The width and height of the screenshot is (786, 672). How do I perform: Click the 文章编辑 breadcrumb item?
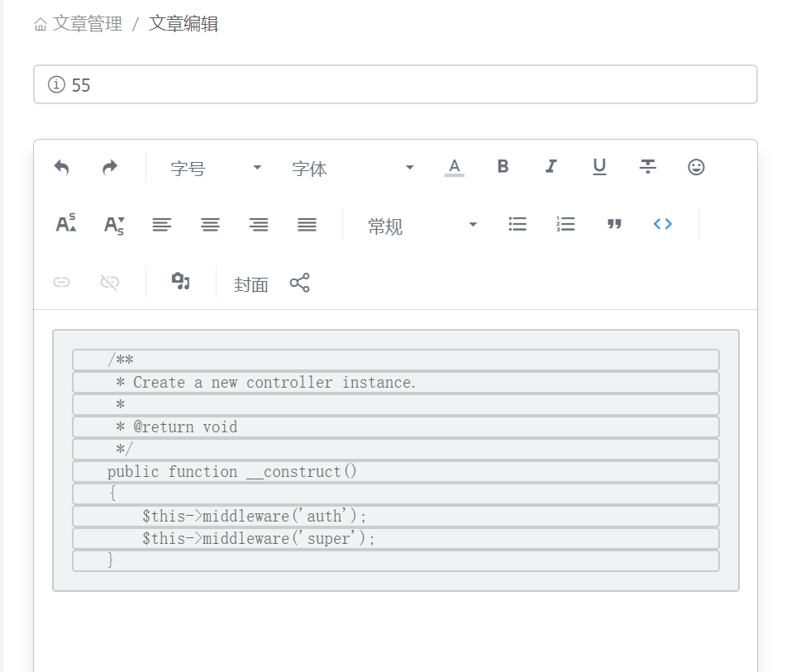click(x=182, y=24)
